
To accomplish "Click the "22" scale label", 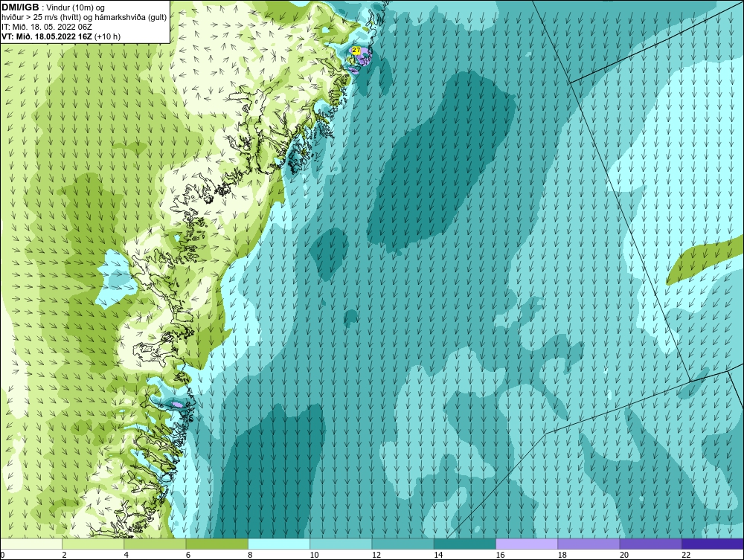I will click(686, 555).
